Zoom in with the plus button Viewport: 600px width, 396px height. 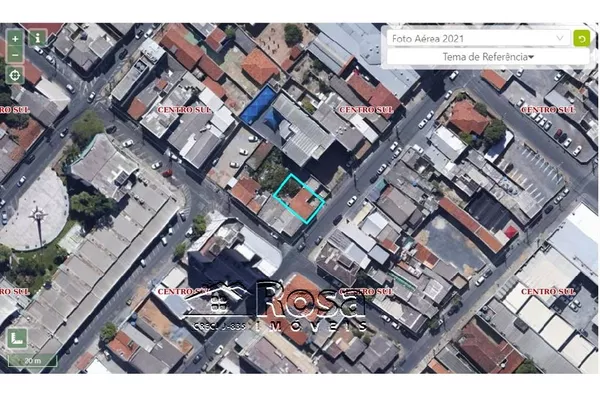click(x=15, y=39)
